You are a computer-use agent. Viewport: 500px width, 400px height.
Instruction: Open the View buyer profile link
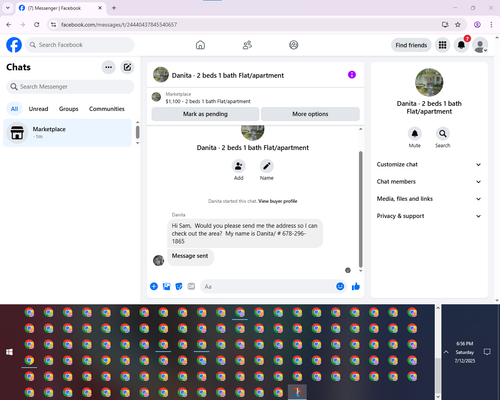pos(277,201)
